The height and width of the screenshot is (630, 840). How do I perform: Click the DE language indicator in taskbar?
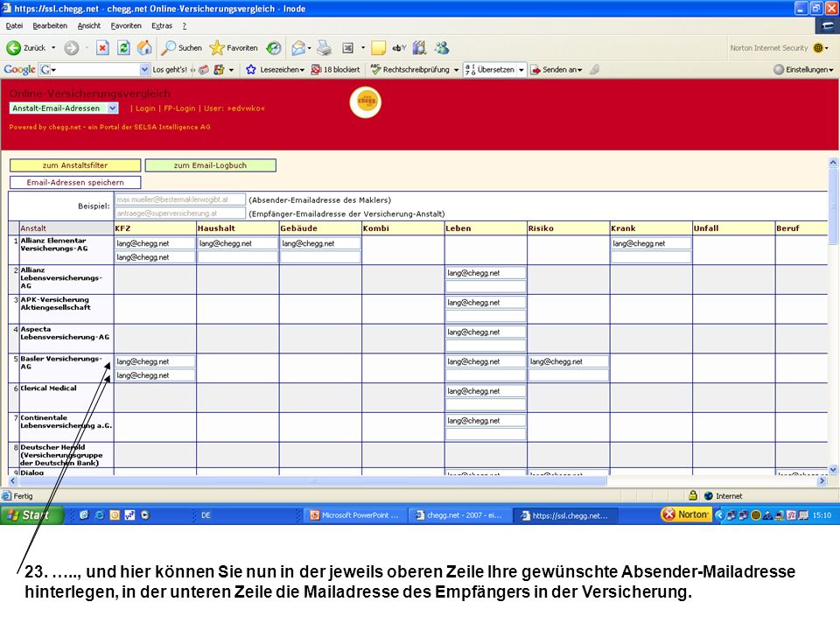click(x=206, y=515)
